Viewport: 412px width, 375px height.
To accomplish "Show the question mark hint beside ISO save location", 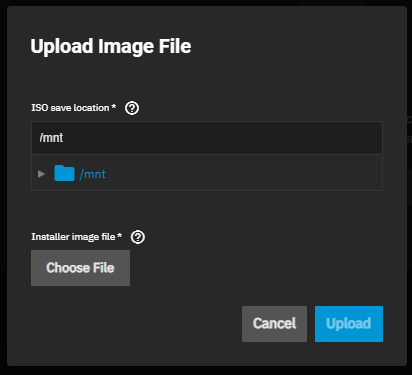I will [x=132, y=108].
